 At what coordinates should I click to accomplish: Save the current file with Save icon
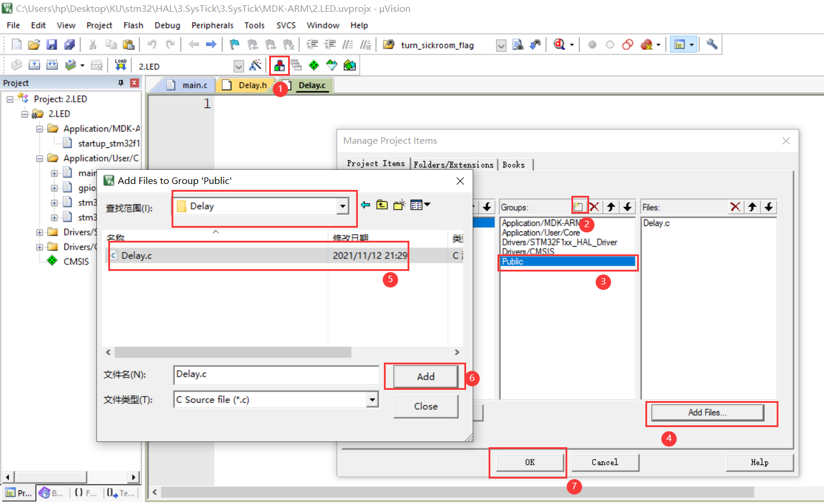52,44
